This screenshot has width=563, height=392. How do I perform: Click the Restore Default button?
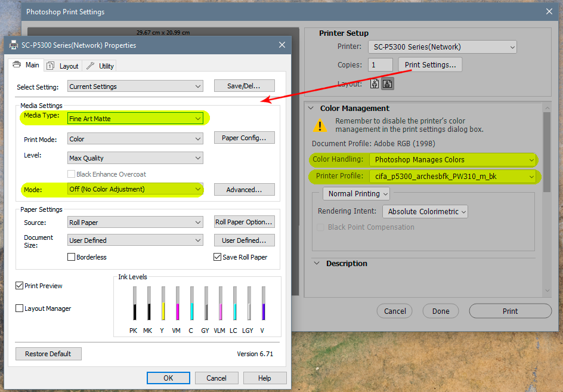pos(48,354)
